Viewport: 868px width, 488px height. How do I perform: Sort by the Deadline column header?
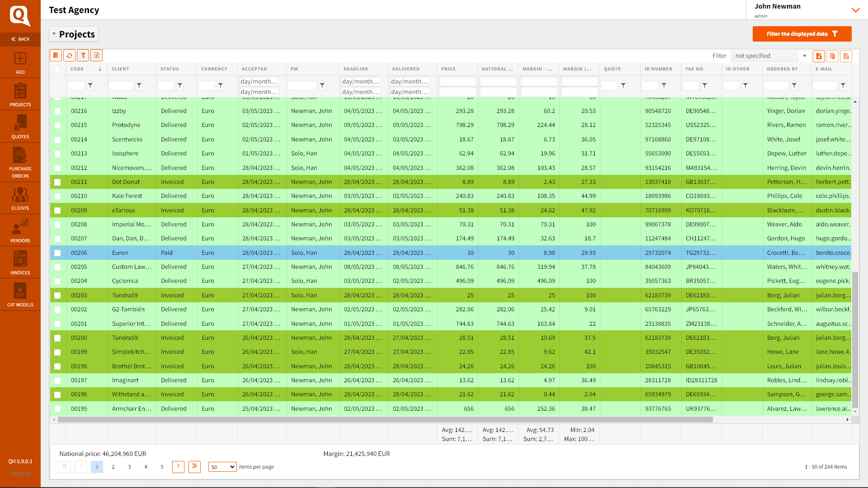(356, 69)
